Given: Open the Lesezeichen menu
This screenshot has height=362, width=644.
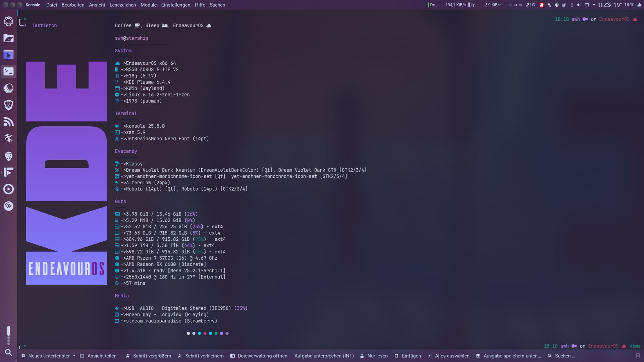Looking at the screenshot, I should point(123,5).
